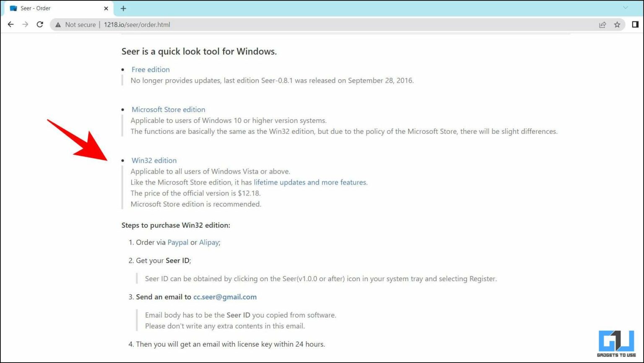Order via the Alipay link
644x363 pixels.
pyautogui.click(x=209, y=242)
